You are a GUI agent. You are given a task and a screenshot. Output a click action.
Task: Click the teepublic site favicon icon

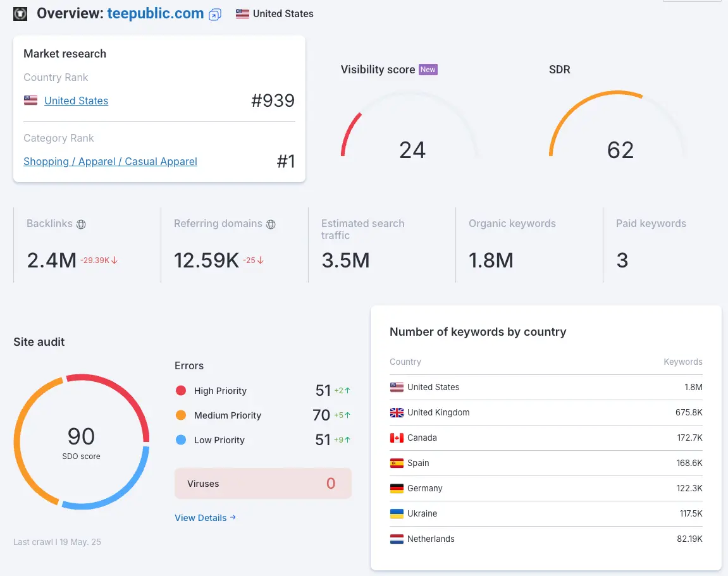point(20,13)
